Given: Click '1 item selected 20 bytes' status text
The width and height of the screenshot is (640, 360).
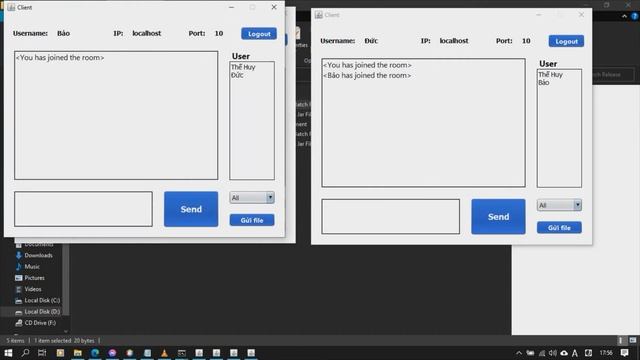Looking at the screenshot, I should pyautogui.click(x=64, y=340).
